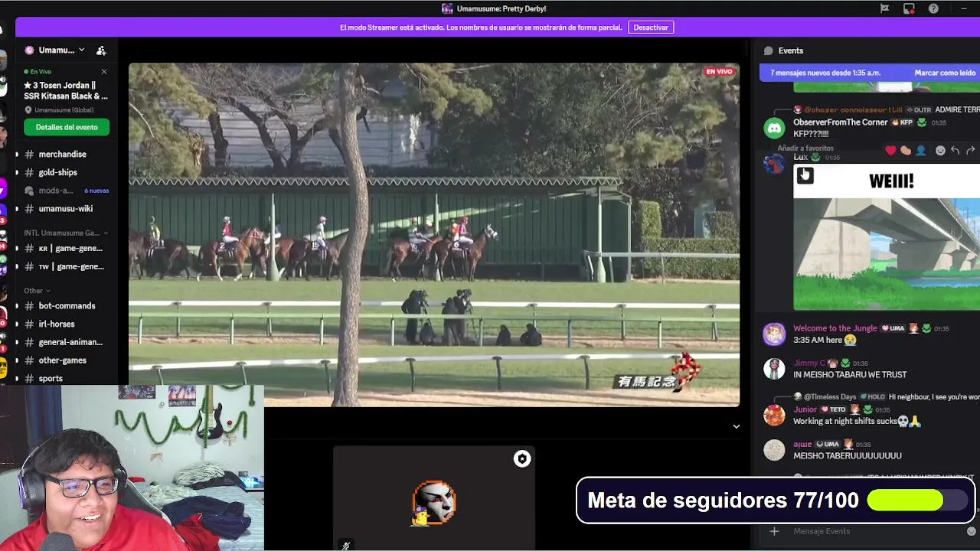React with the blue bust silhouette emoji
Image resolution: width=980 pixels, height=551 pixels.
point(921,151)
